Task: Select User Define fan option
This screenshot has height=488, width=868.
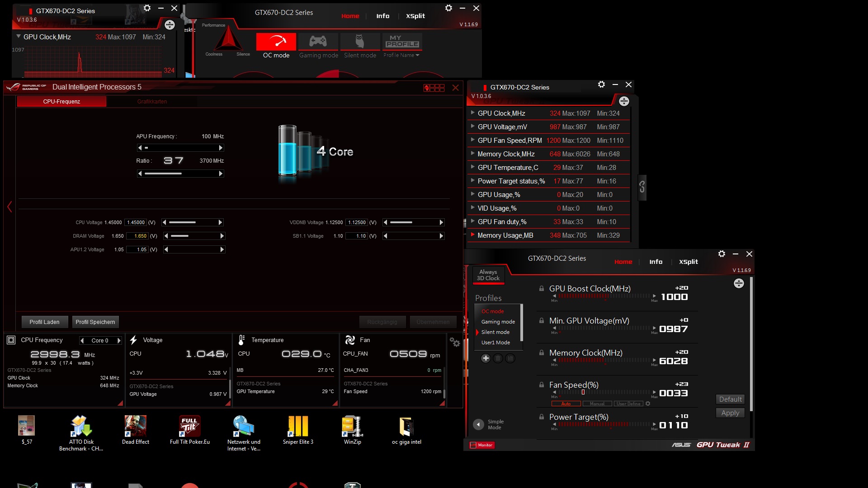Action: [628, 404]
